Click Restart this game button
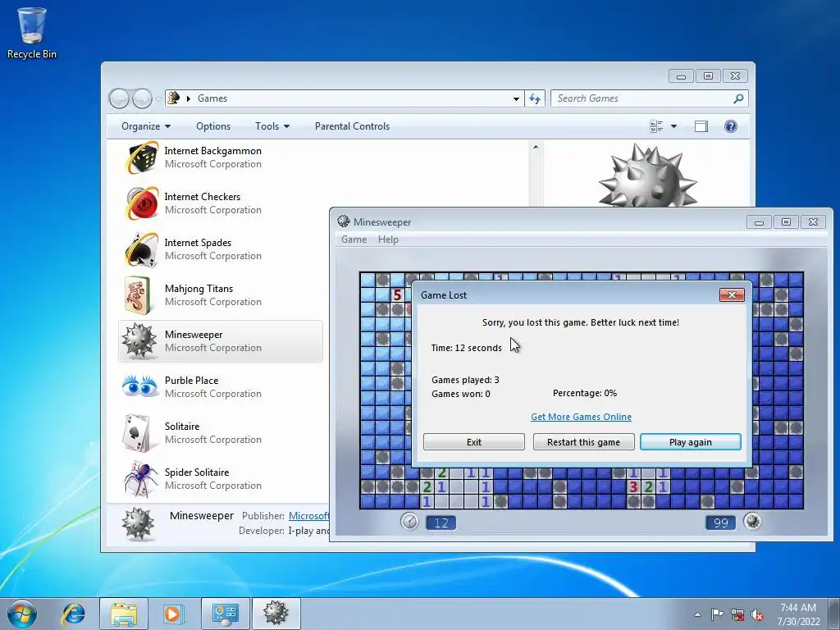840x630 pixels. coord(583,442)
